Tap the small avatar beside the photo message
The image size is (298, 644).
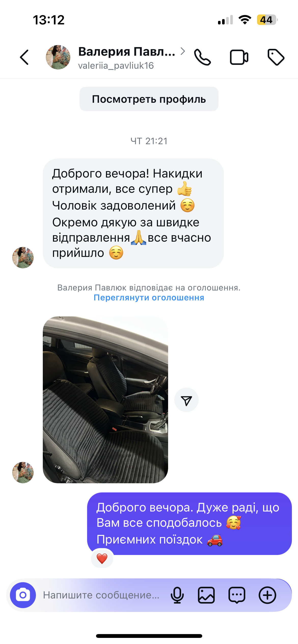[x=23, y=473]
